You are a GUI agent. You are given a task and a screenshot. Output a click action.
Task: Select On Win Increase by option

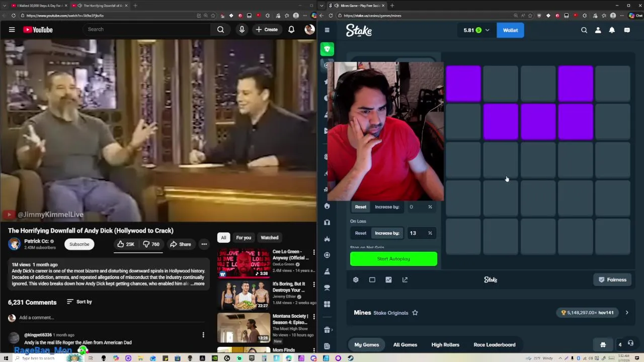pos(387,207)
